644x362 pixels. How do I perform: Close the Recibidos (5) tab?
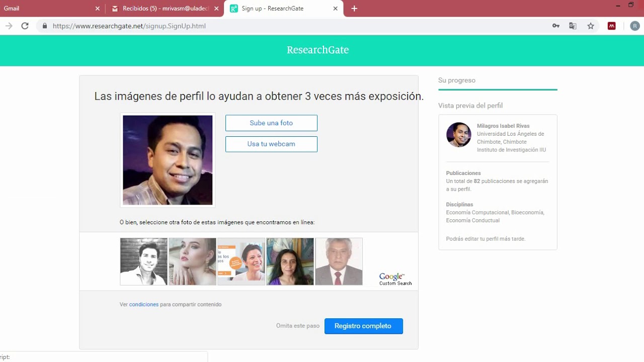(217, 9)
